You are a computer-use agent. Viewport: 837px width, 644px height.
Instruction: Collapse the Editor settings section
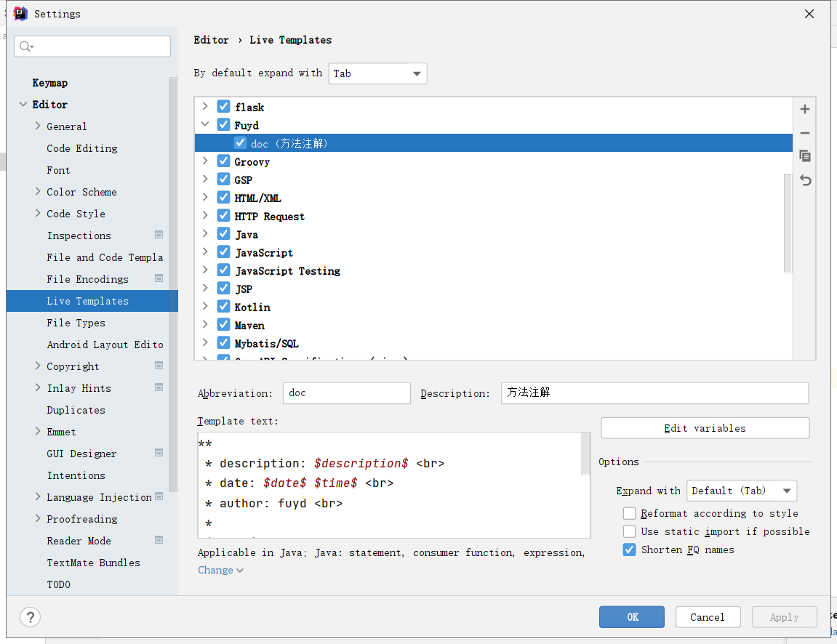pos(23,104)
